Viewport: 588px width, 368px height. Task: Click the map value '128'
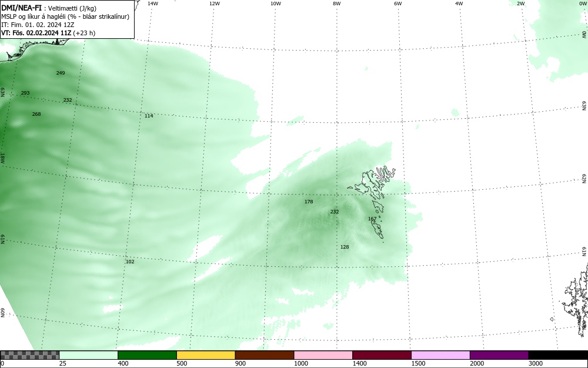coord(345,247)
